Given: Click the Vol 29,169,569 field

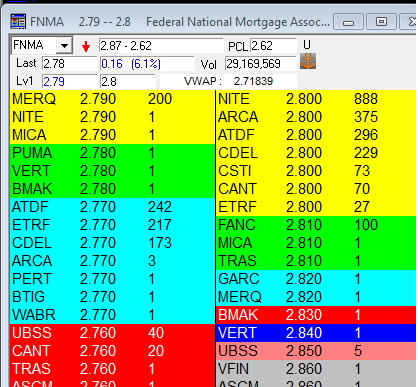Looking at the screenshot, I should coord(261,63).
